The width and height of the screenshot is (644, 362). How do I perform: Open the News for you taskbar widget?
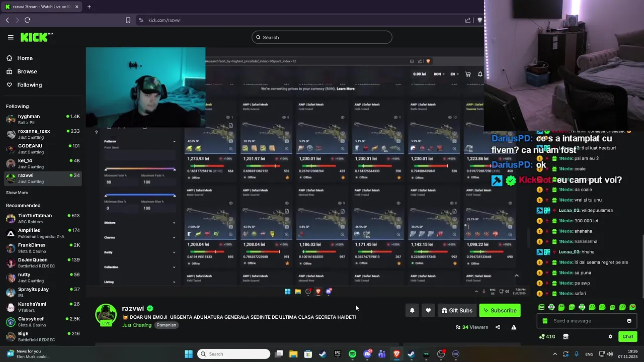click(x=28, y=354)
